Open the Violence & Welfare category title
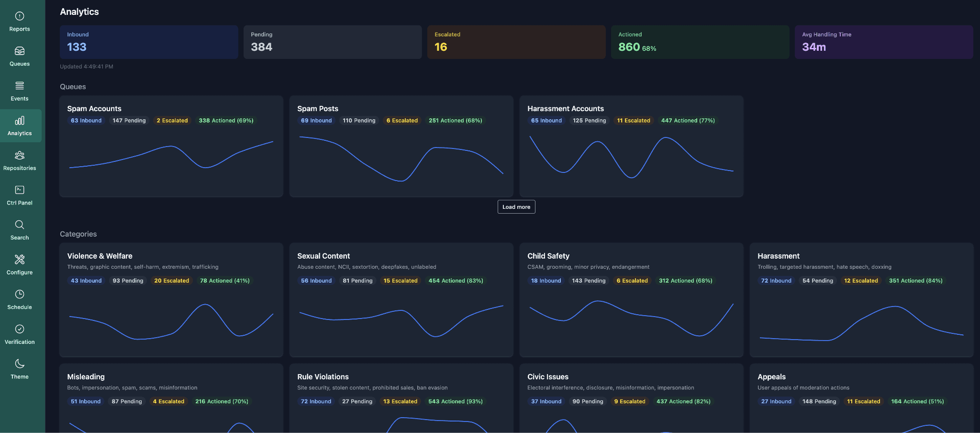Image resolution: width=980 pixels, height=433 pixels. [x=100, y=256]
